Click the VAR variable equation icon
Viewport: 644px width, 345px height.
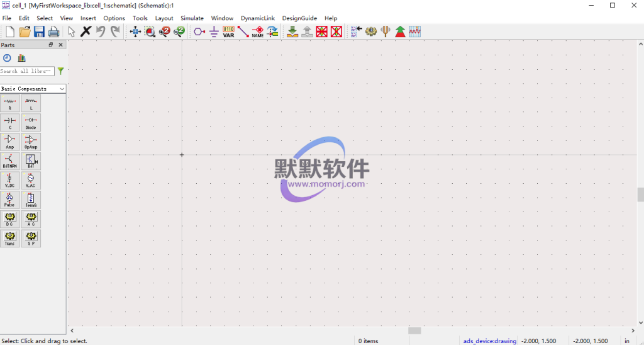coord(228,31)
